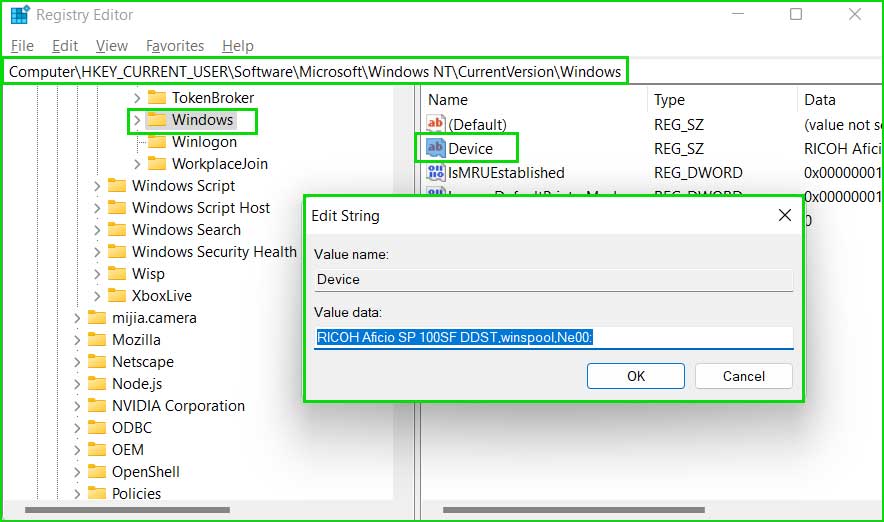This screenshot has width=884, height=522.
Task: Click the XboxLive folder icon
Action: point(117,295)
